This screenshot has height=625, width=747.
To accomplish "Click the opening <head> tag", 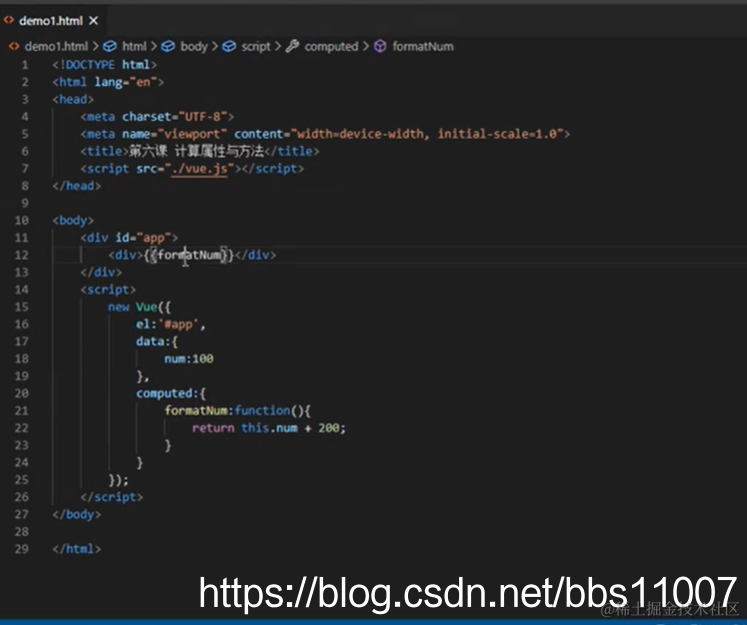I will [73, 100].
